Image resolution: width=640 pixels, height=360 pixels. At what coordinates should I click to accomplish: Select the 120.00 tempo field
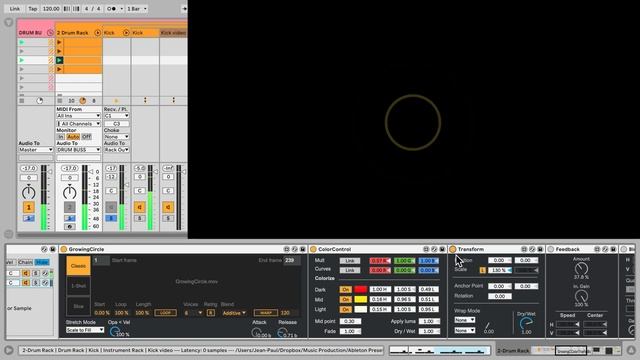(51, 9)
